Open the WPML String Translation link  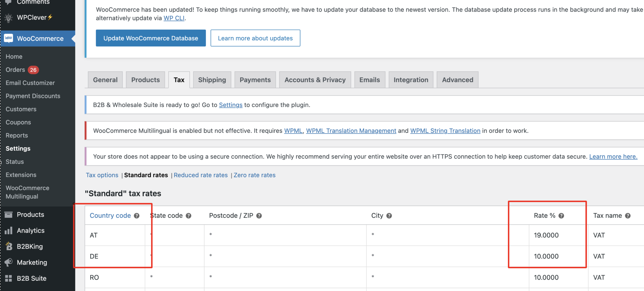[x=445, y=131]
